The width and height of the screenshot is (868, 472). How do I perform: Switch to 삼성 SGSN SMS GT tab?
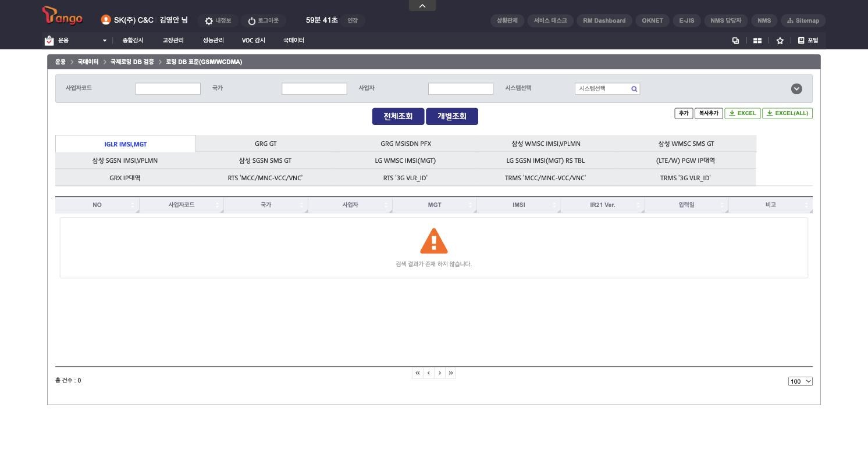click(265, 160)
